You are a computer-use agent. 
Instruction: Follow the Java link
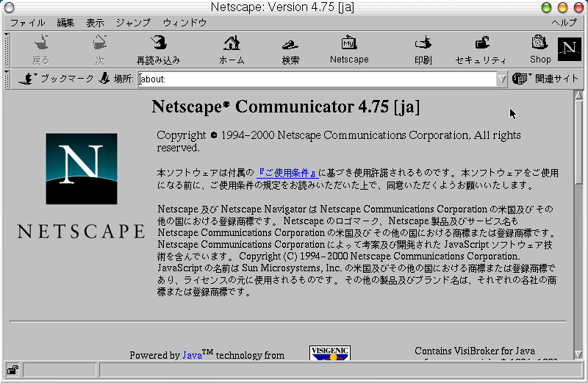pos(193,355)
